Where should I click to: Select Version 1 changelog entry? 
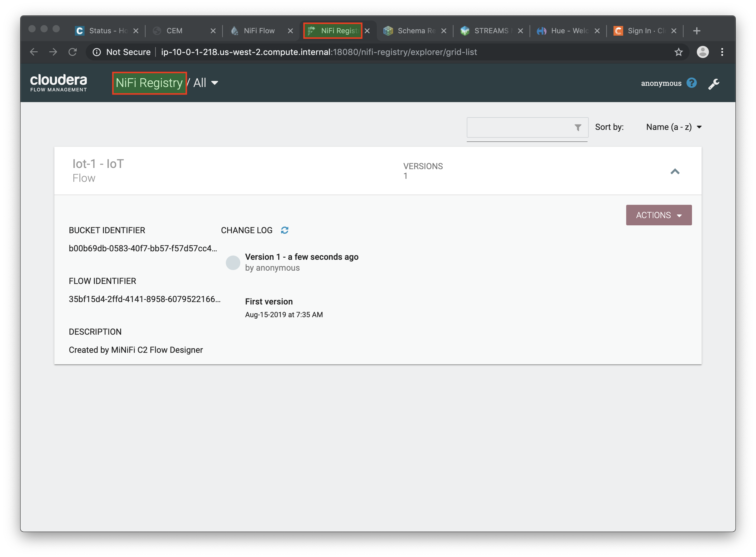[301, 257]
